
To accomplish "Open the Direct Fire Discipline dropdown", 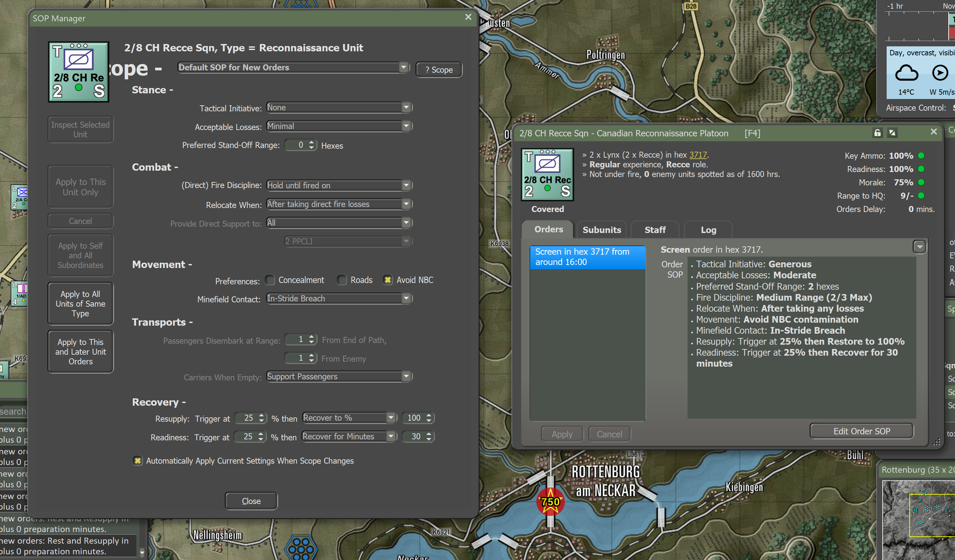I will coord(339,185).
